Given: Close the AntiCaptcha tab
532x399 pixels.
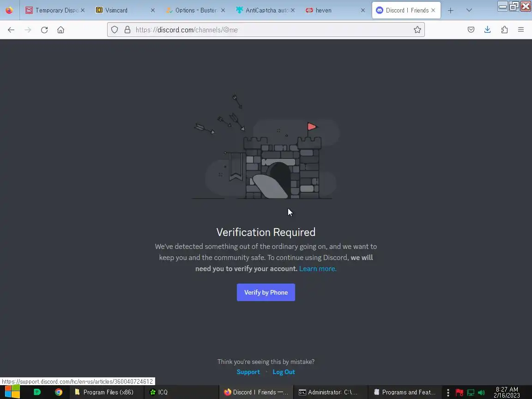Looking at the screenshot, I should tap(293, 11).
